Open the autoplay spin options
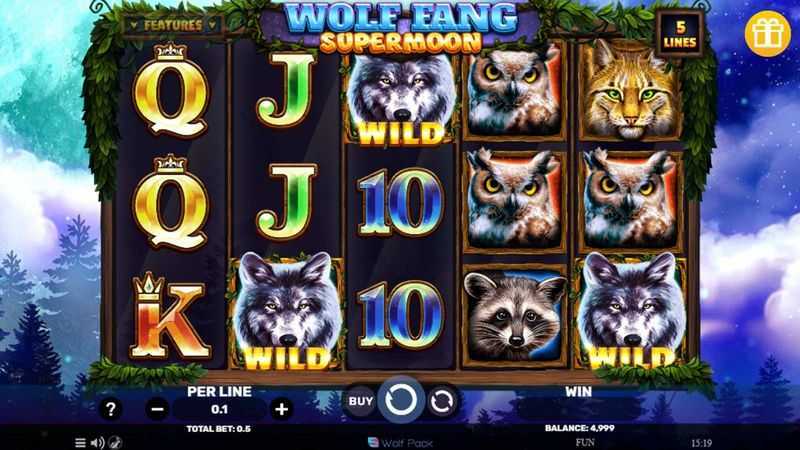Image resolution: width=800 pixels, height=450 pixels. click(442, 402)
